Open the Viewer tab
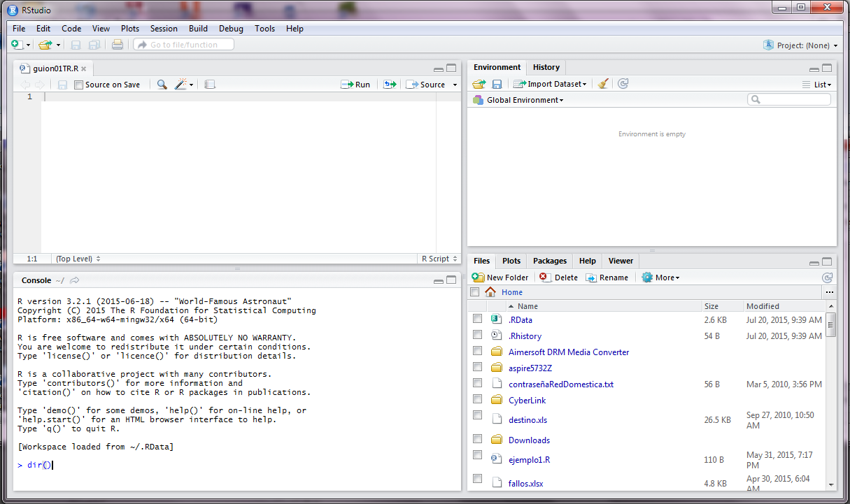The height and width of the screenshot is (504, 850). 621,261
